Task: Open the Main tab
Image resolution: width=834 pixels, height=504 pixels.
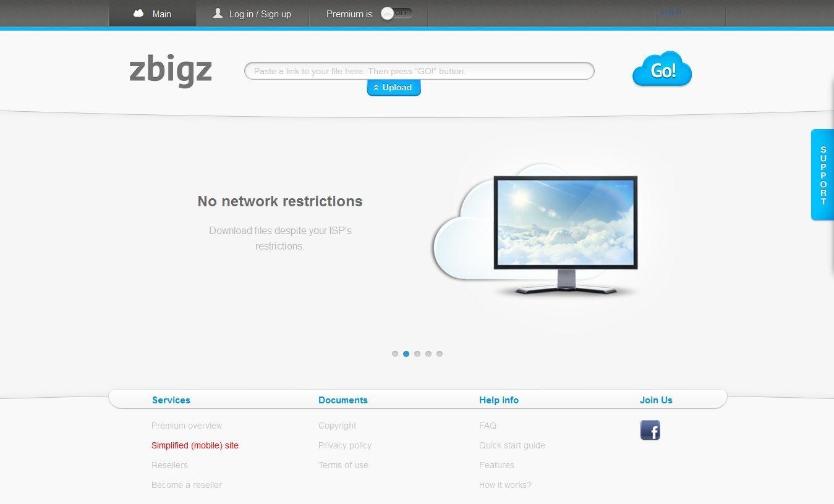Action: (153, 14)
